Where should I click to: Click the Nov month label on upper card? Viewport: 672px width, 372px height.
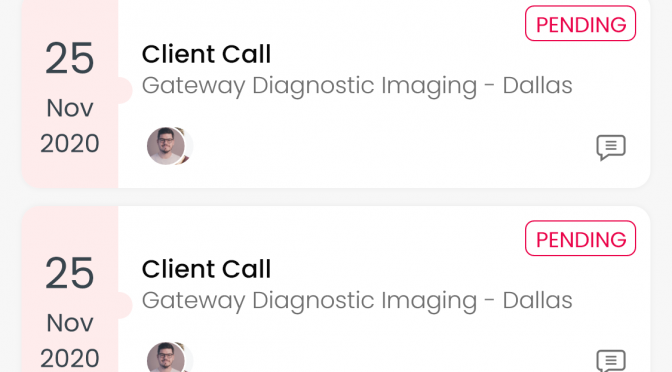[70, 108]
